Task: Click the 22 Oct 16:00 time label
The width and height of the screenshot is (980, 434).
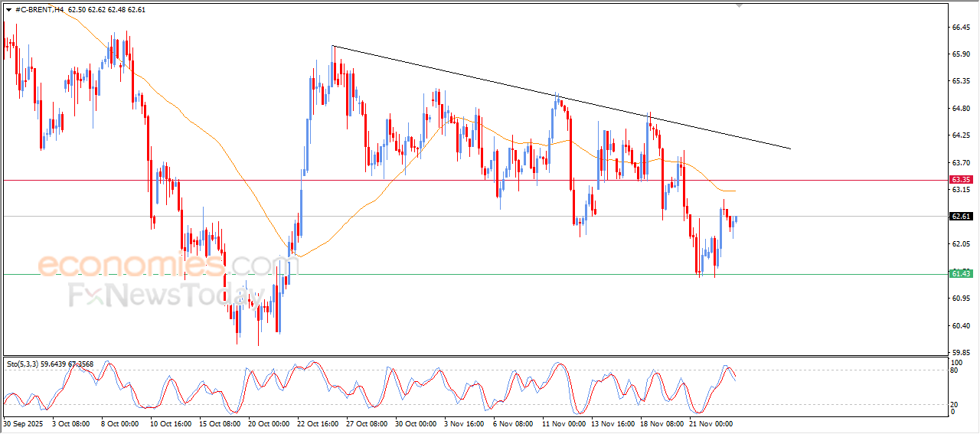Action: pos(318,423)
